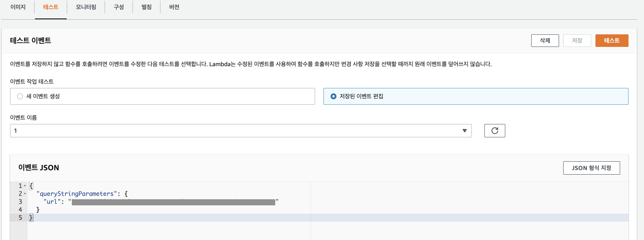Select the 저장된 이벤트 편집 radio option
Screen dimensions: 644x240
333,96
